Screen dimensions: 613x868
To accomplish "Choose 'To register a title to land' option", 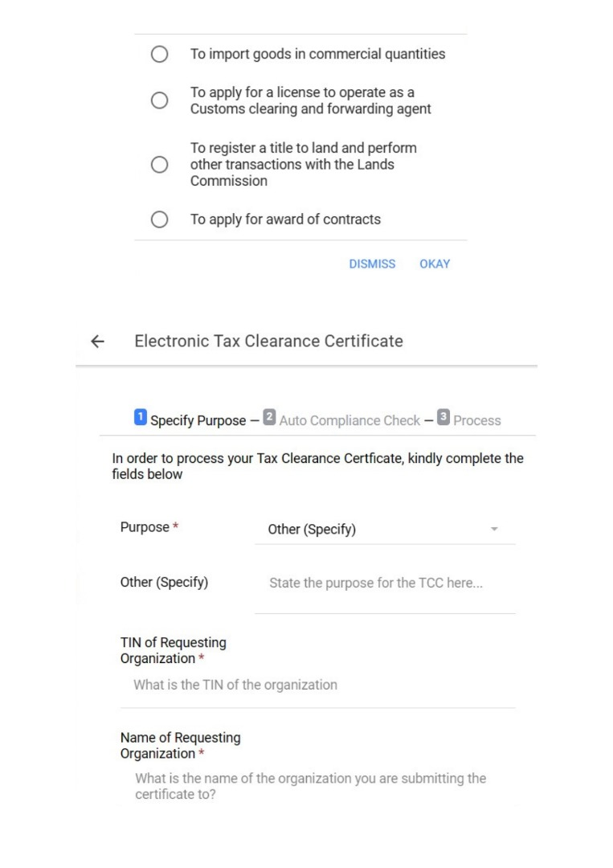I will [x=160, y=165].
